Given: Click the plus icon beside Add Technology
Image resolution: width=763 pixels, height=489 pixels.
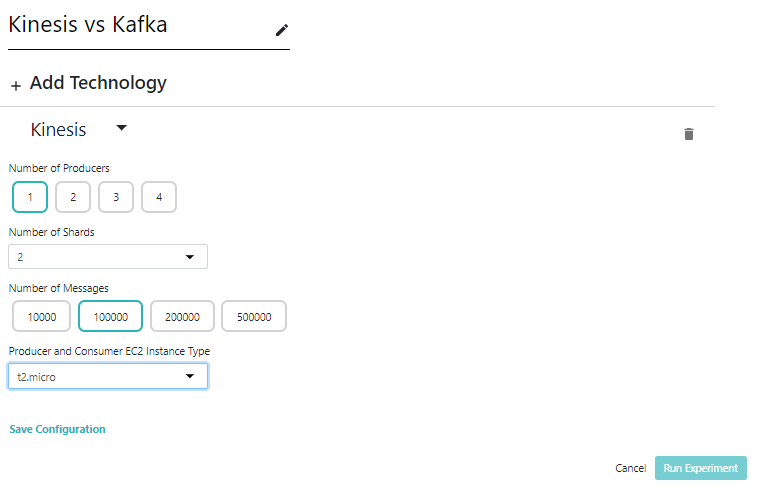Looking at the screenshot, I should [16, 86].
